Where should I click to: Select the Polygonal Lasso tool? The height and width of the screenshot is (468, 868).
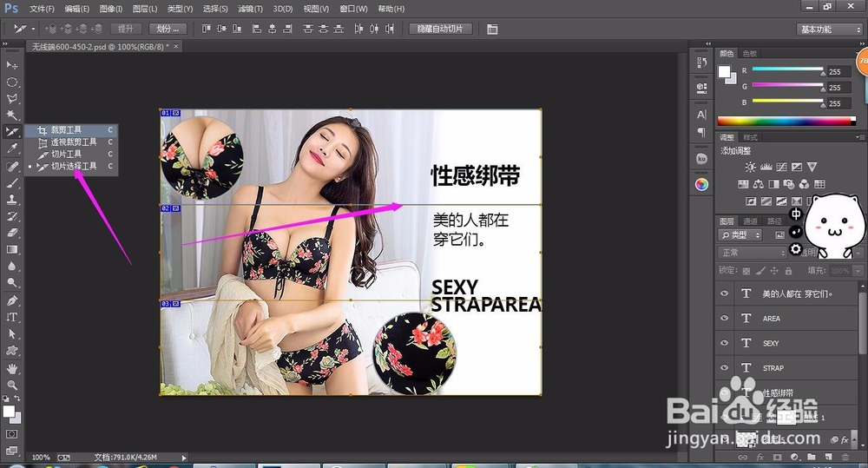click(x=11, y=99)
